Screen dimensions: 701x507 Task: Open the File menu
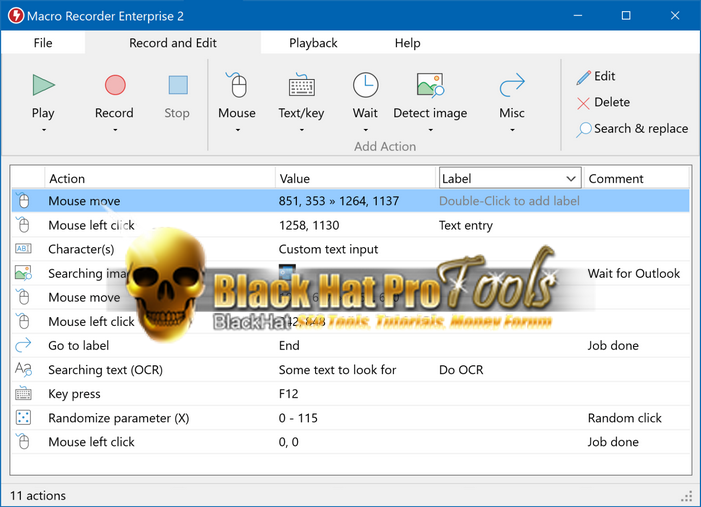click(43, 43)
